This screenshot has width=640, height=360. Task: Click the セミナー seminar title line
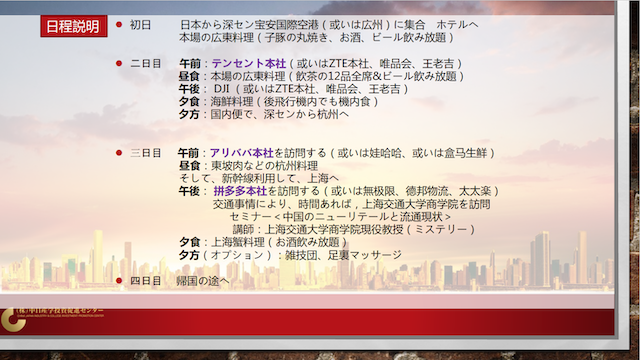click(x=340, y=217)
